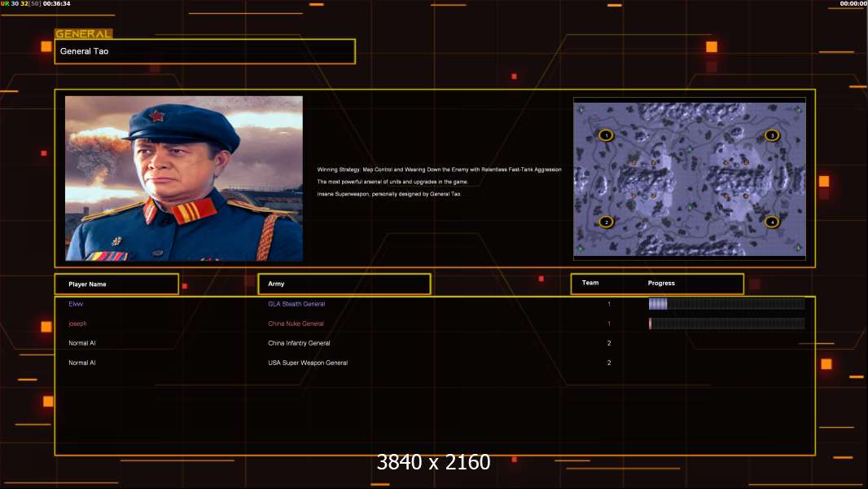Click the General Tao portrait
Screen dimensions: 868x489
tap(184, 178)
